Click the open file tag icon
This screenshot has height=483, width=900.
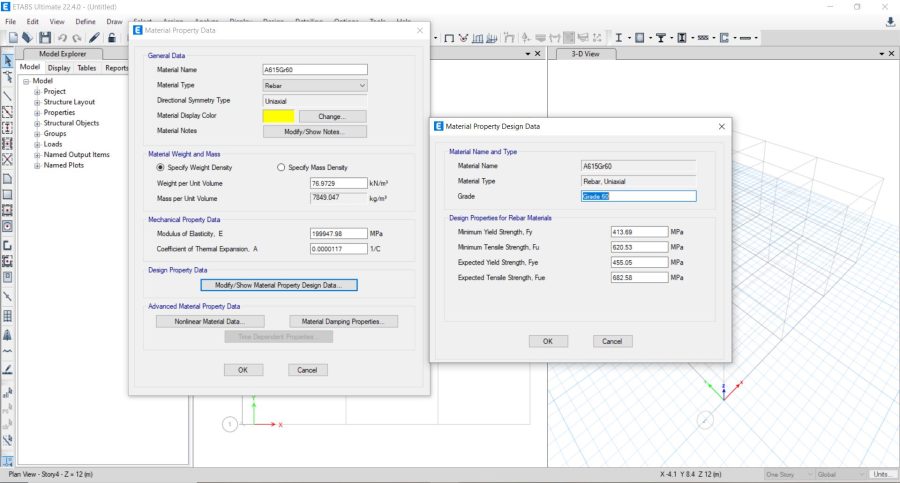click(28, 38)
